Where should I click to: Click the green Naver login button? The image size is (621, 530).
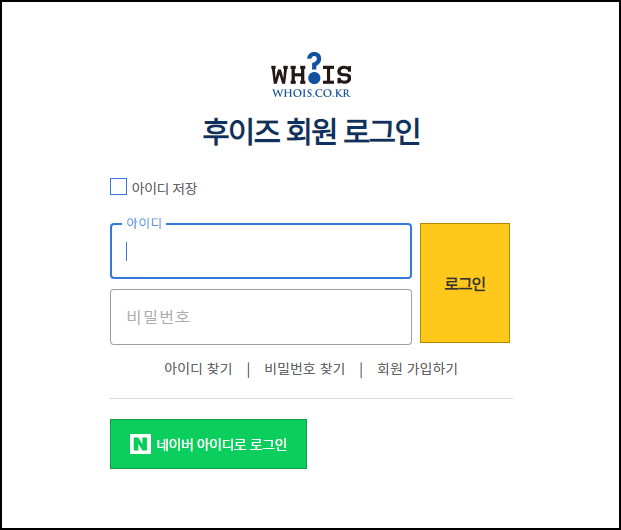(x=208, y=444)
